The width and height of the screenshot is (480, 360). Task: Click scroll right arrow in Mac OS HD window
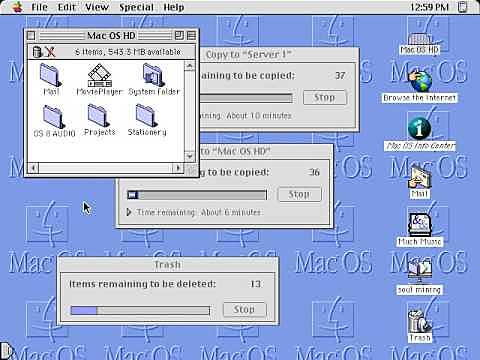click(178, 168)
